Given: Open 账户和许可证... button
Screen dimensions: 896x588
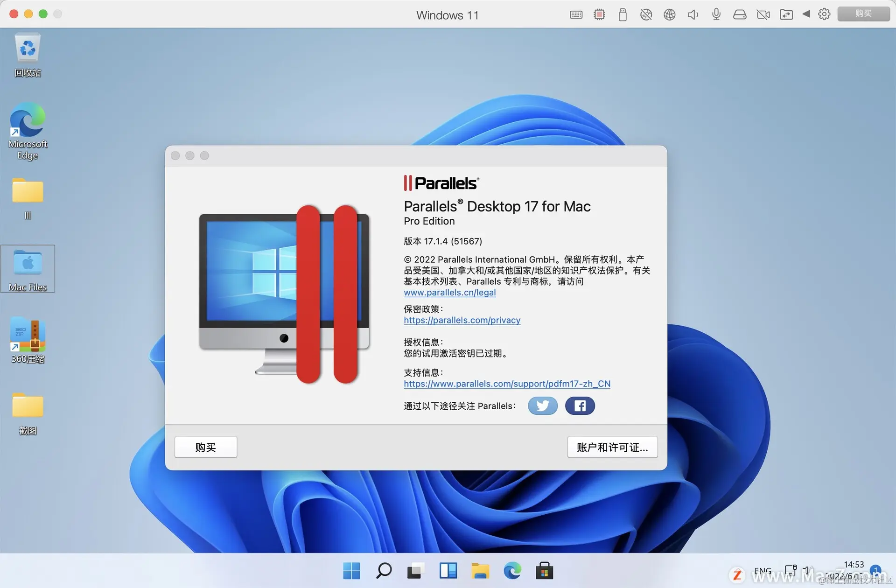Looking at the screenshot, I should pyautogui.click(x=612, y=447).
